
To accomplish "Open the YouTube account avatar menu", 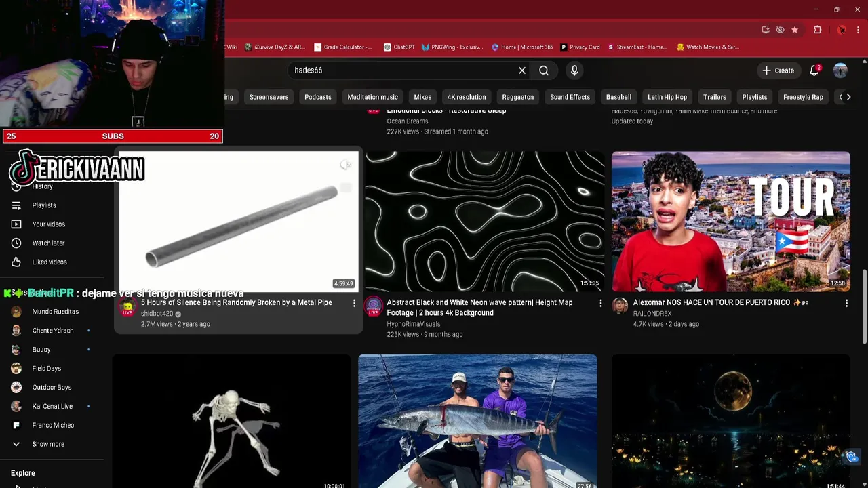I will (x=840, y=70).
